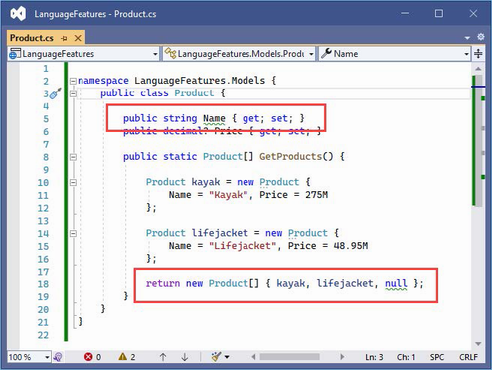Go to next issue with down arrow
This screenshot has height=370, width=492.
click(x=185, y=357)
